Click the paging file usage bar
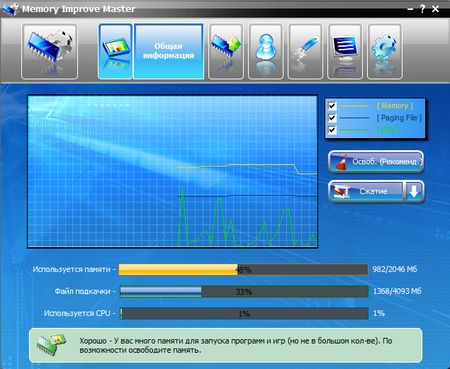Viewport: 450px width, 369px height. [x=244, y=291]
